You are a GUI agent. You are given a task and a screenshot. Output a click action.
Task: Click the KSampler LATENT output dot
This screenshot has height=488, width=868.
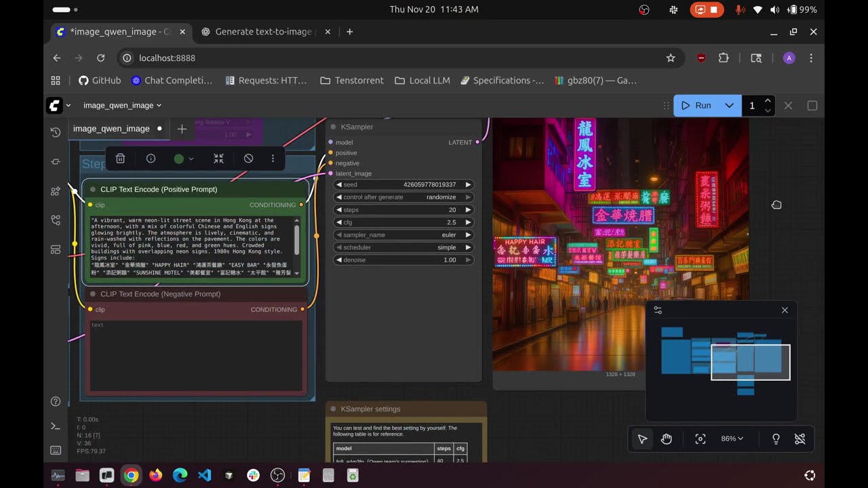tap(477, 142)
